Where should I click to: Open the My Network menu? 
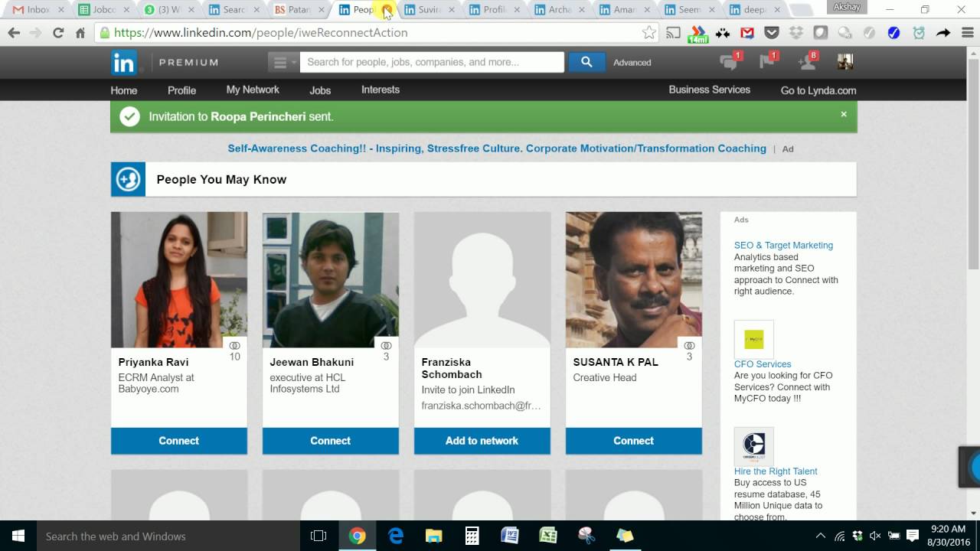(x=253, y=90)
